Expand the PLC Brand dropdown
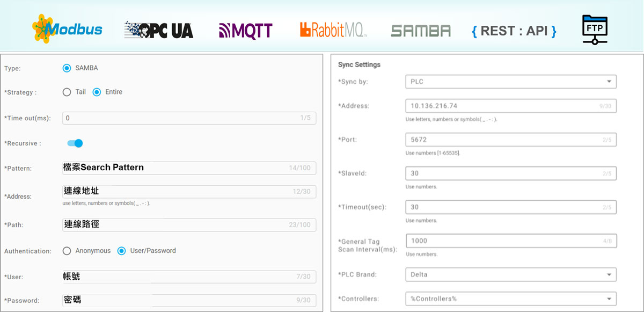 510,274
